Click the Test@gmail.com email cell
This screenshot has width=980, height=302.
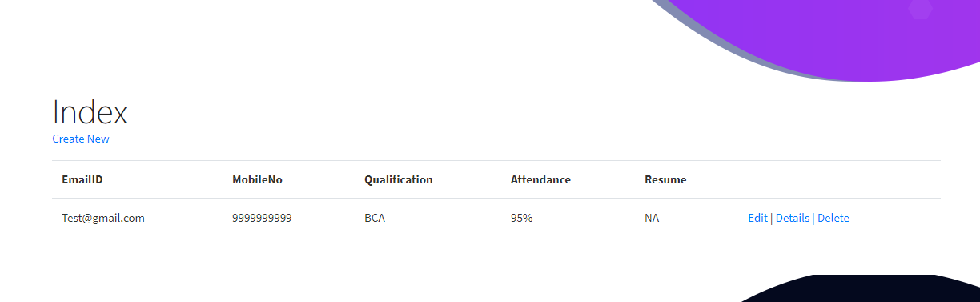(103, 218)
